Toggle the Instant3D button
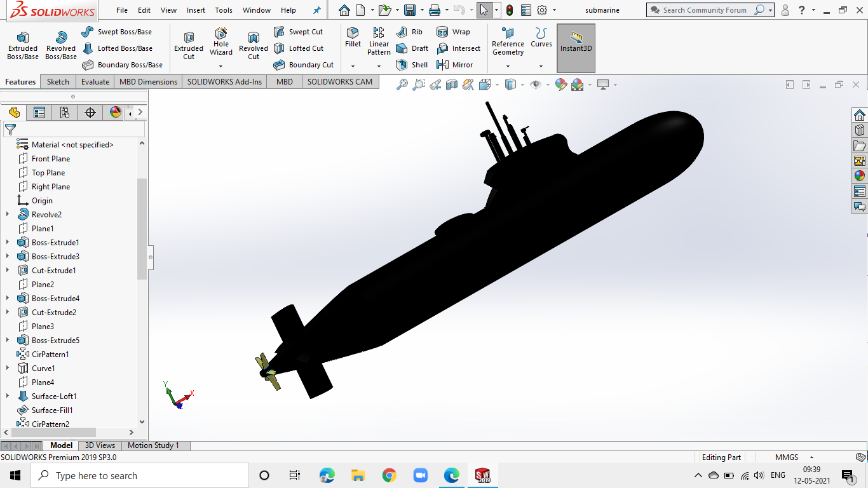Image resolution: width=868 pixels, height=488 pixels. tap(576, 48)
